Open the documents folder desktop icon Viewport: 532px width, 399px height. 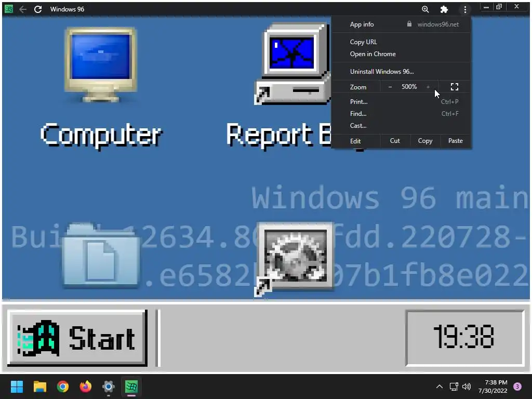point(101,256)
